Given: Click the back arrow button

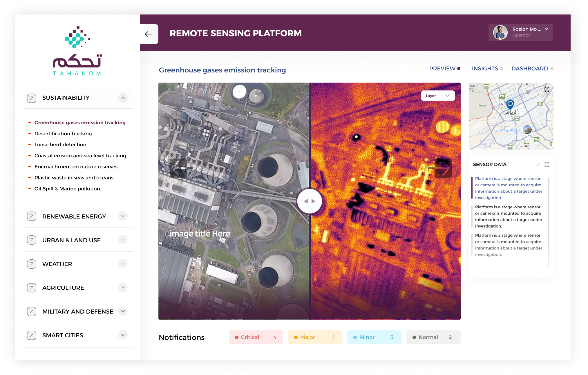Looking at the screenshot, I should click(149, 34).
